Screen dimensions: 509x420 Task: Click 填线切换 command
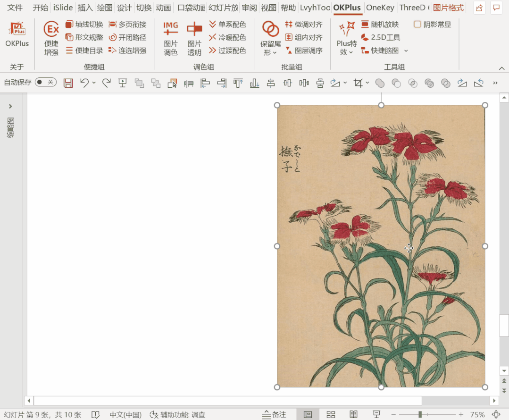(x=84, y=25)
